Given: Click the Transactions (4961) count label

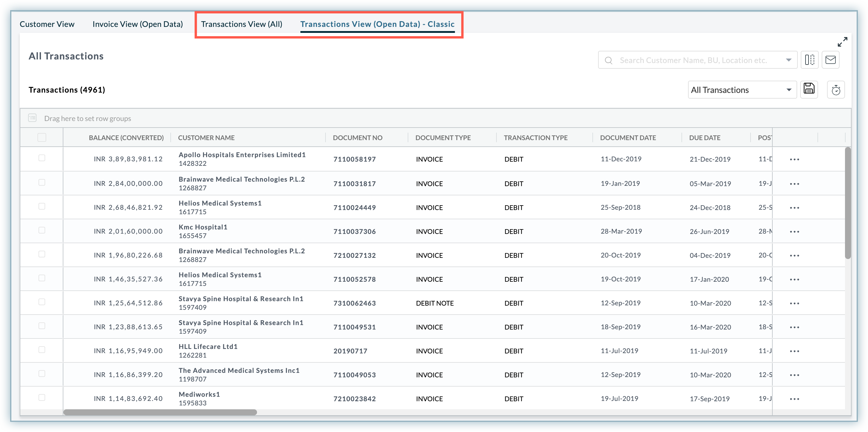Looking at the screenshot, I should [67, 90].
